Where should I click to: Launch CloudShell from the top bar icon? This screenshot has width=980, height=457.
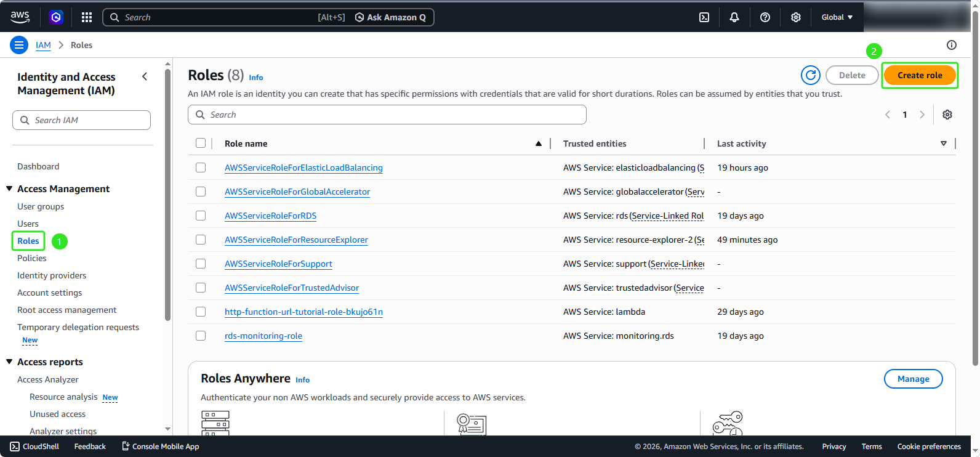pyautogui.click(x=704, y=17)
